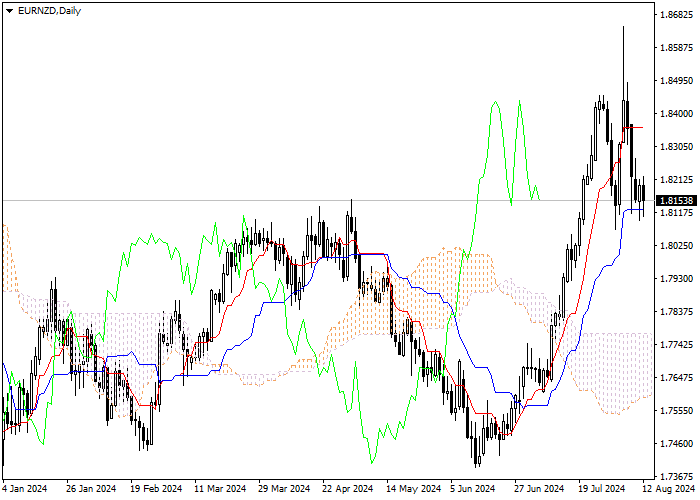The width and height of the screenshot is (700, 500).
Task: Select the 26 Jan 2024 date label
Action: click(91, 489)
